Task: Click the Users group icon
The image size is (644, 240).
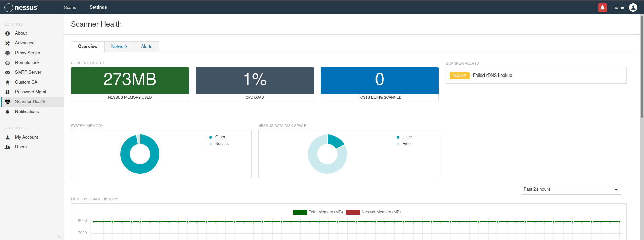Action: [x=7, y=147]
